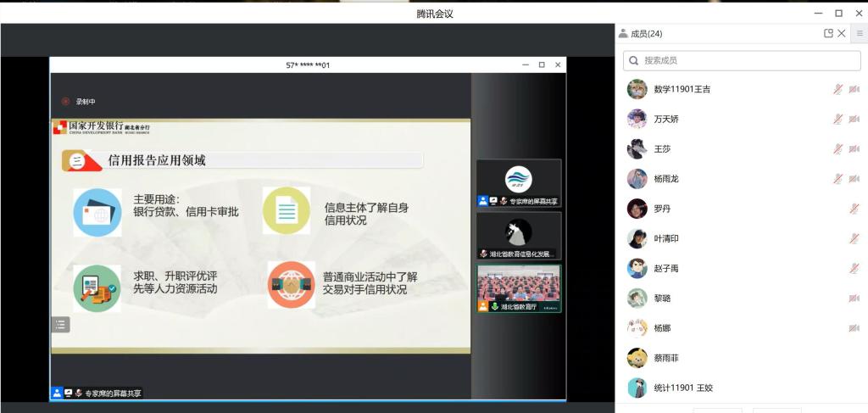Maximize the inner shared-screen window

542,64
